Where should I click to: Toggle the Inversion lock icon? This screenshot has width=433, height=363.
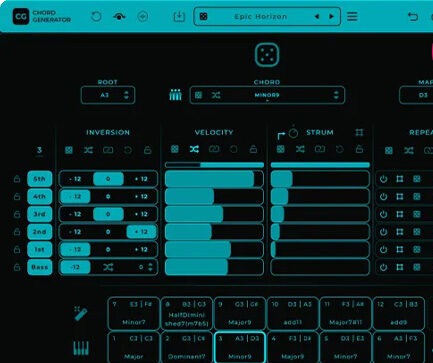(x=147, y=150)
